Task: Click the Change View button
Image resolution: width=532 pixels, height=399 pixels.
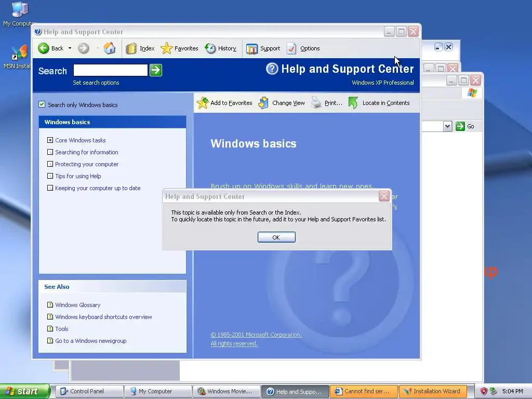Action: click(282, 103)
